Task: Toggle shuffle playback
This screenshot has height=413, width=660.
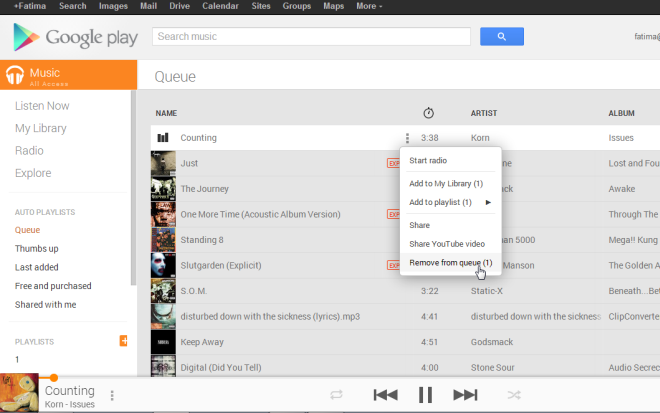Action: tap(514, 395)
